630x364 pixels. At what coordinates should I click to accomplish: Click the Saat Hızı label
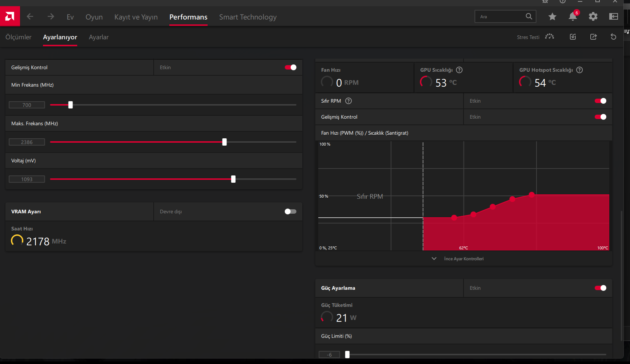coord(22,229)
